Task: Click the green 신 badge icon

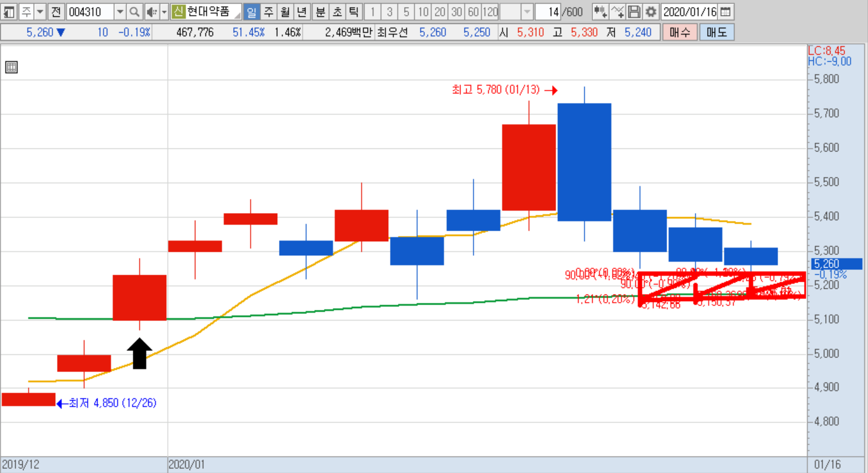Action: [178, 11]
